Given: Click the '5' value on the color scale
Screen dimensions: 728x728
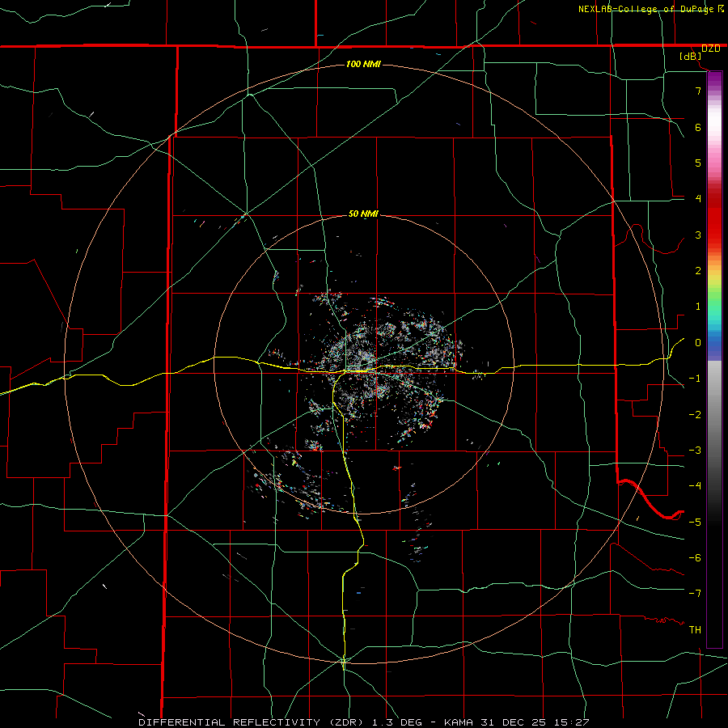Looking at the screenshot, I should click(698, 163).
